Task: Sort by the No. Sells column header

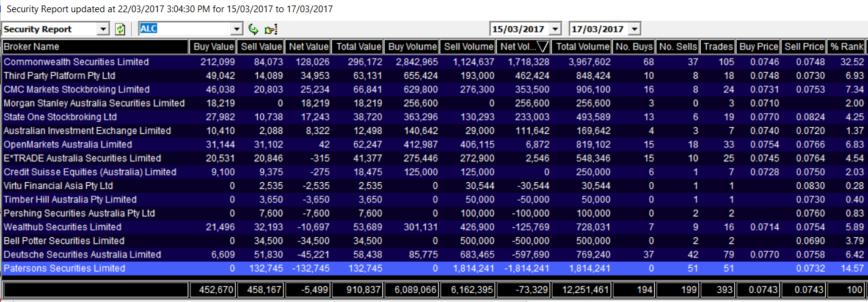Action: tap(678, 46)
